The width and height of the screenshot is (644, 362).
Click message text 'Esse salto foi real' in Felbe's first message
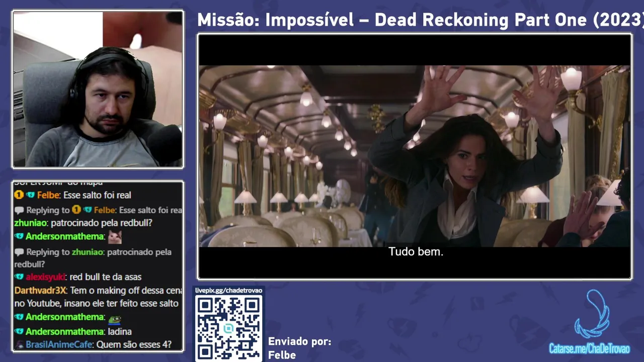point(97,195)
